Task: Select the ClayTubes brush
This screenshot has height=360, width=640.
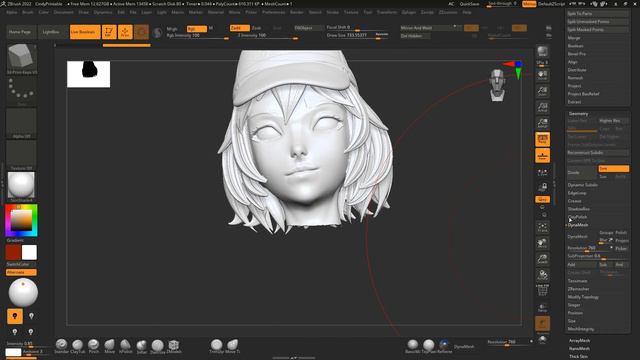Action: (77, 345)
